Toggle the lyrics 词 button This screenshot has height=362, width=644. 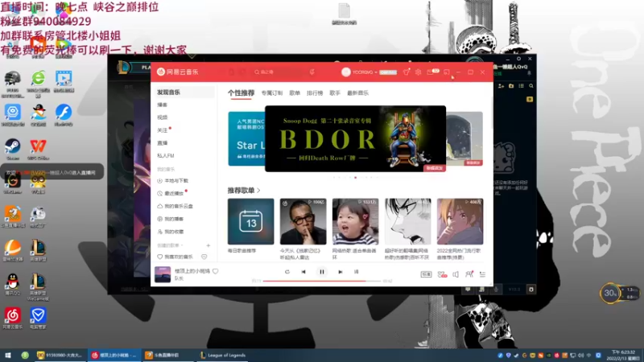pos(356,272)
